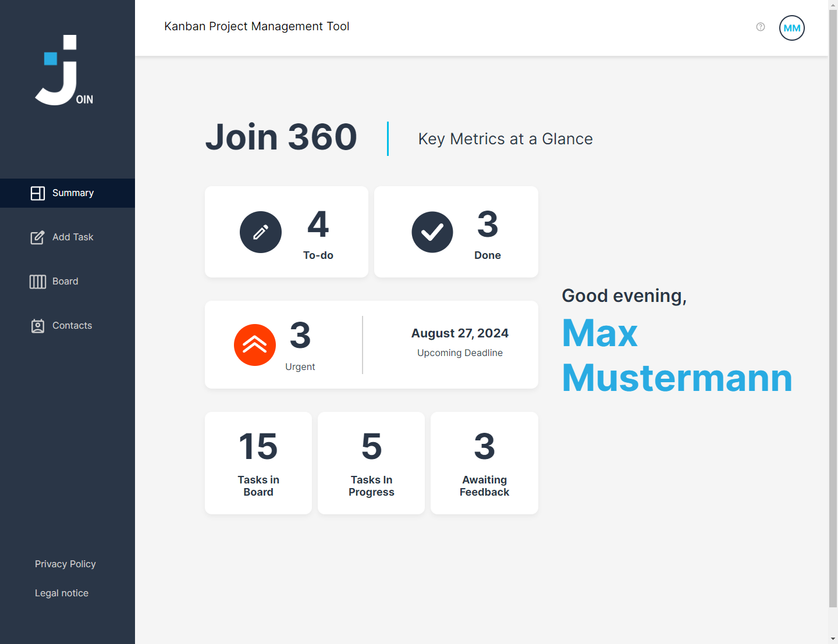Click the Max Mustermann greeting name
838x644 pixels.
[x=677, y=355]
